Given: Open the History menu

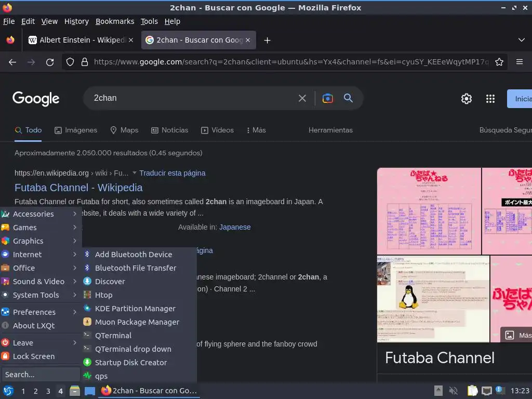Looking at the screenshot, I should point(77,21).
